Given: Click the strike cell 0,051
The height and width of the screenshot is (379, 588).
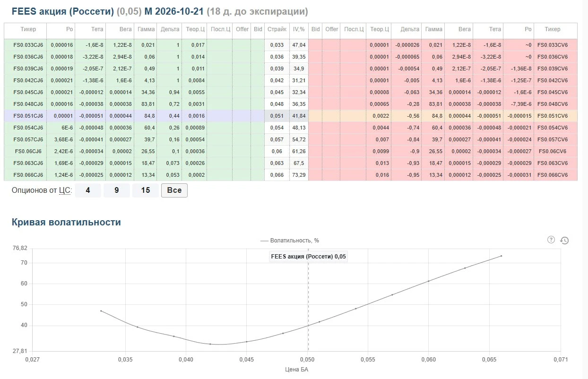Looking at the screenshot, I should 277,116.
